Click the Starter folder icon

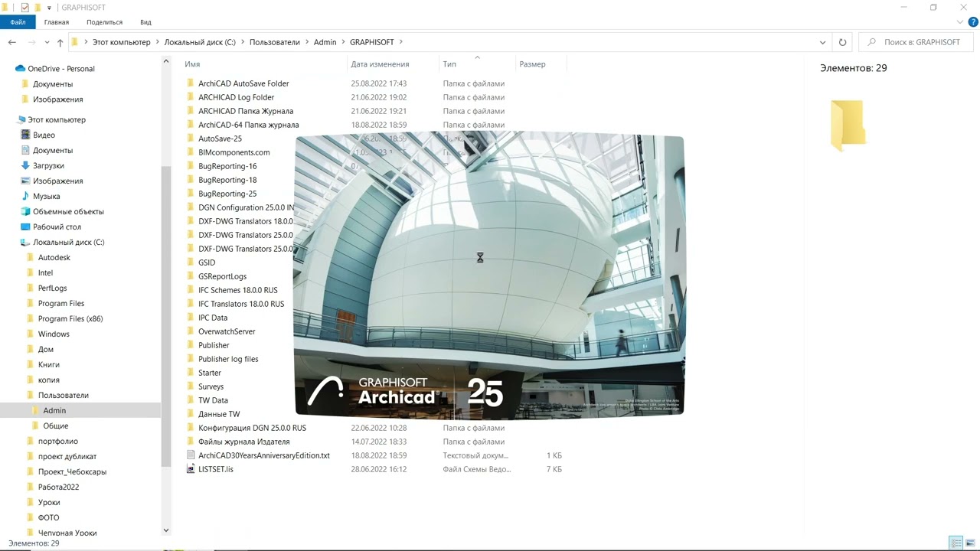(191, 373)
